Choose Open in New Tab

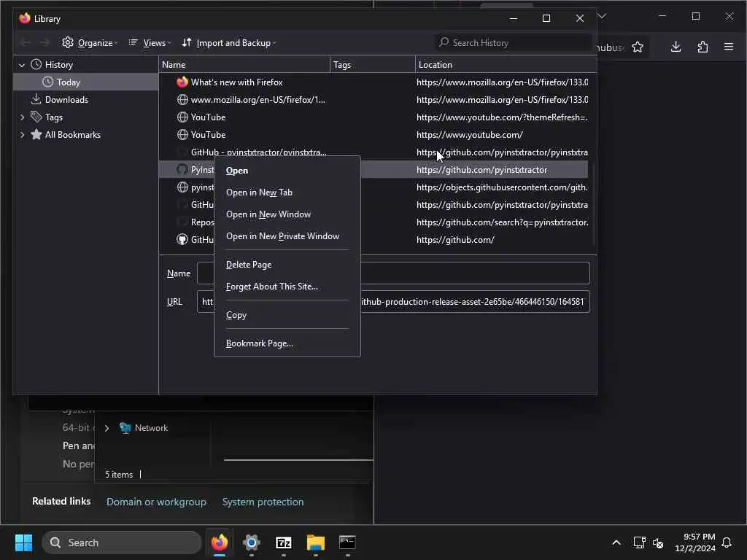coord(287,192)
